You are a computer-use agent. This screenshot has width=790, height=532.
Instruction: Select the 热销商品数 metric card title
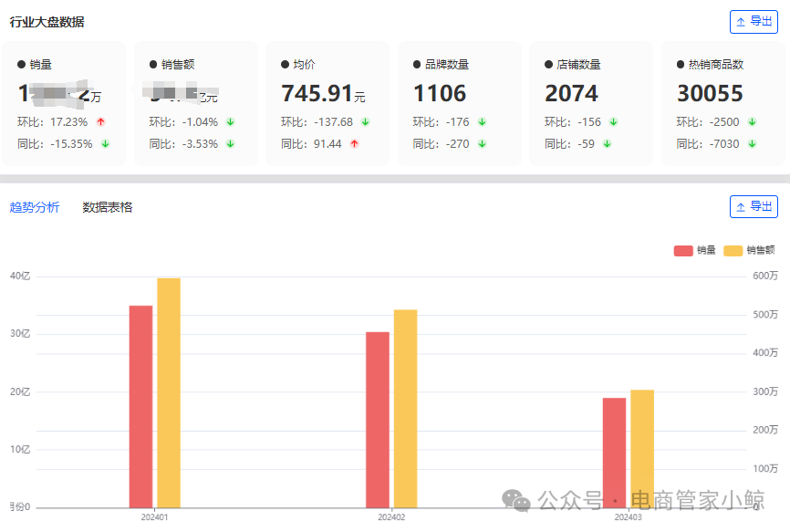click(716, 65)
